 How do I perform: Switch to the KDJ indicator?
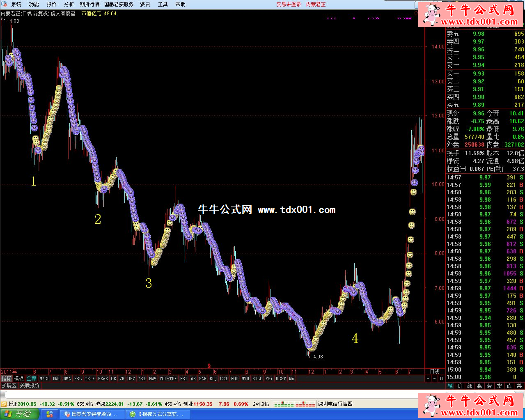(x=213, y=379)
